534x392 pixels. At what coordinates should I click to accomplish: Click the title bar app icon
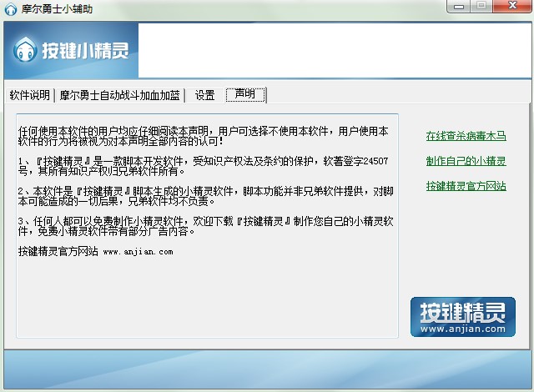(x=11, y=9)
